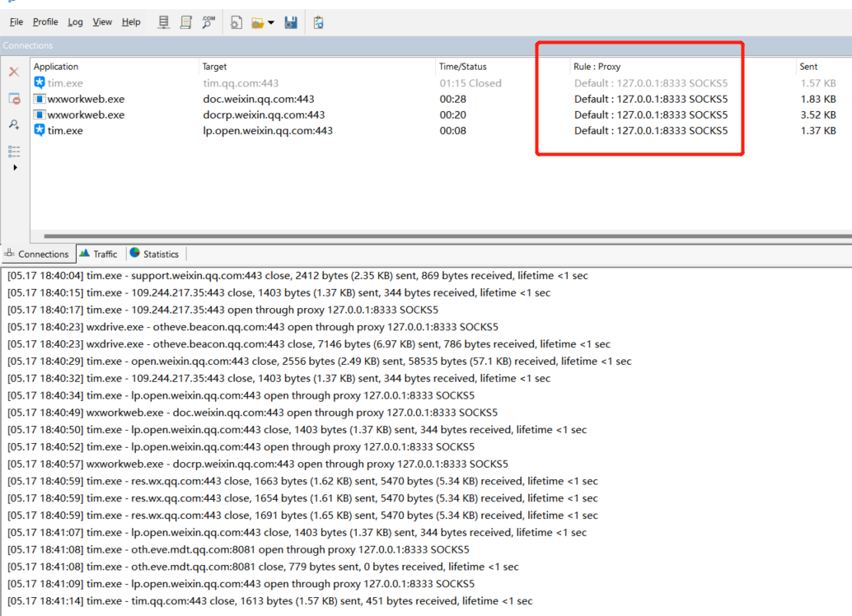Screen dimensions: 852x616
Task: Save profile with the floppy disk icon
Action: [x=291, y=22]
